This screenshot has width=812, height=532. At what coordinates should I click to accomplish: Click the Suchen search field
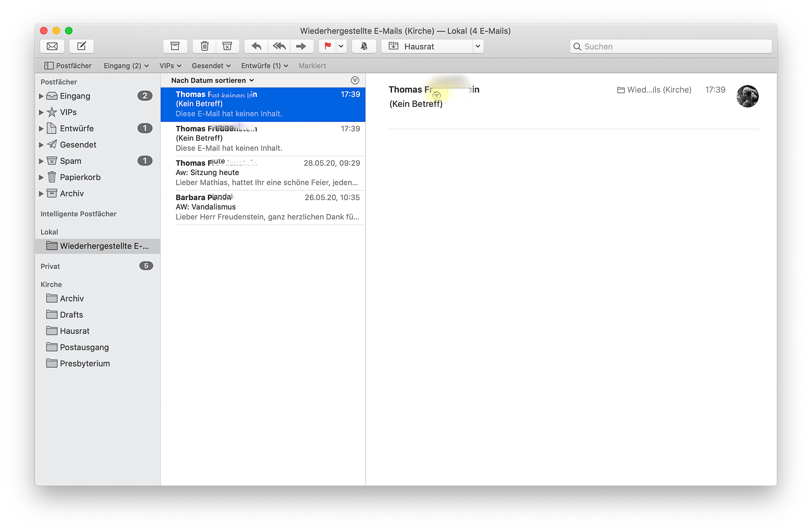point(670,46)
